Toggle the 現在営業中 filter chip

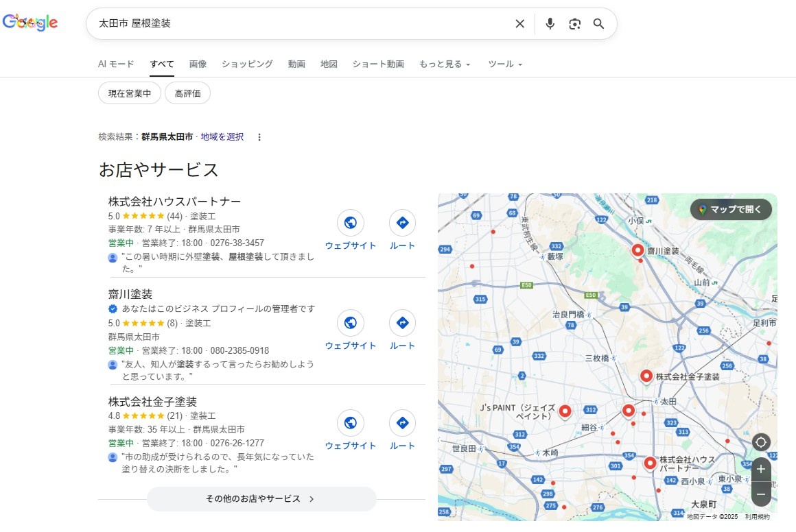click(x=130, y=93)
